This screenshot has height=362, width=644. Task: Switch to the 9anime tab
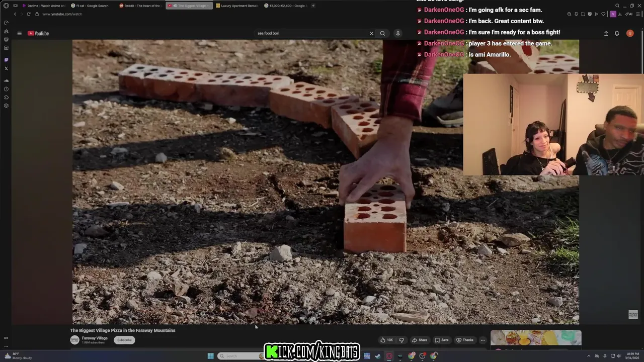pos(44,6)
